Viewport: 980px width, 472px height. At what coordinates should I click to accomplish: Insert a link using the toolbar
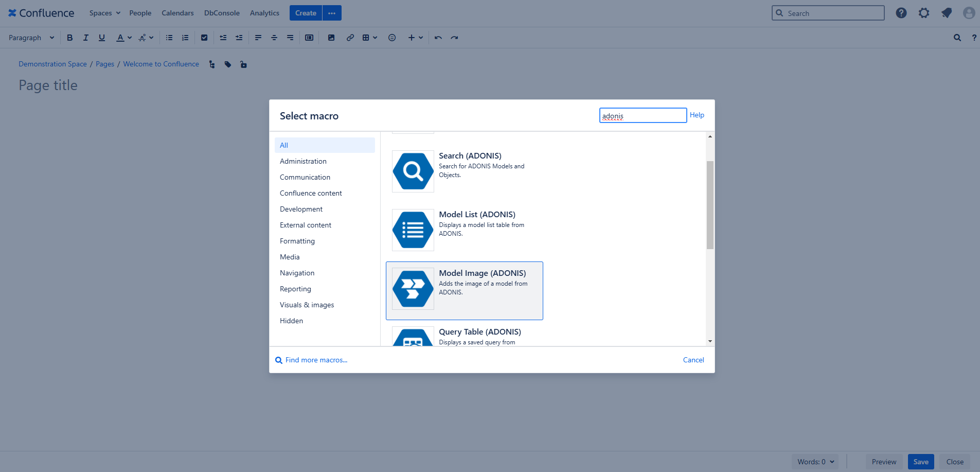(x=350, y=37)
